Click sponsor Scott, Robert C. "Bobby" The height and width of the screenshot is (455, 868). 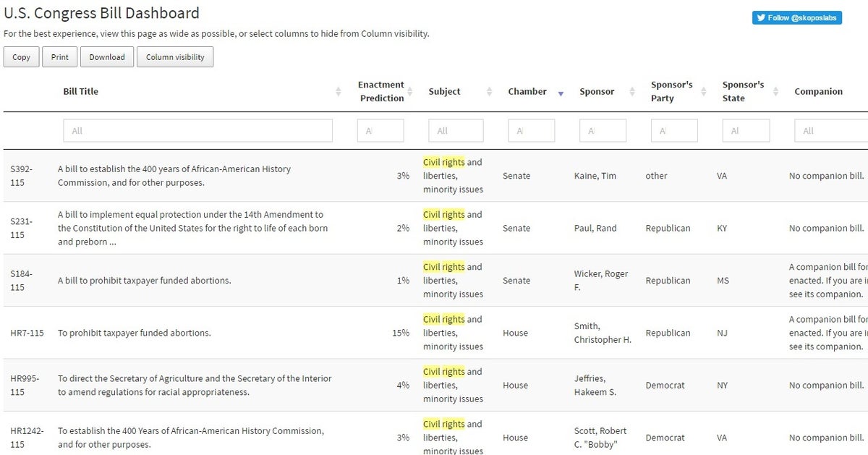pyautogui.click(x=601, y=438)
